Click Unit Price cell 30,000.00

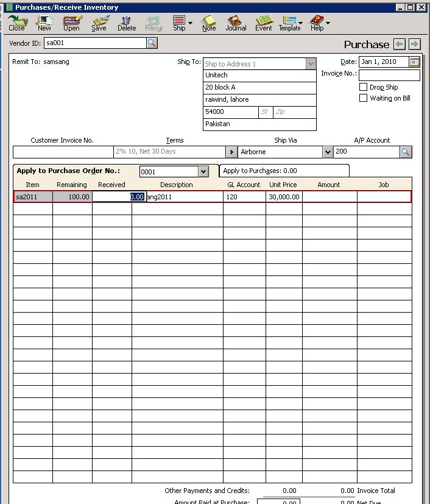click(284, 197)
